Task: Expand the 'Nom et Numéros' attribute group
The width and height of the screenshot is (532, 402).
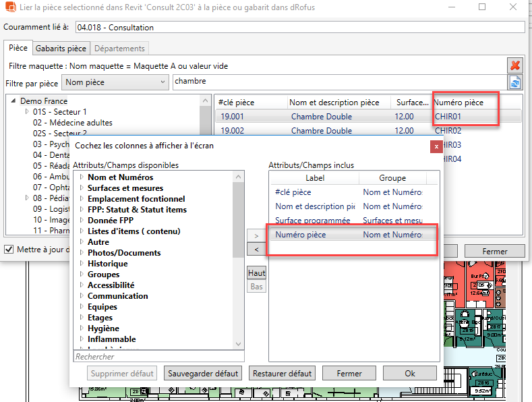Action: (x=82, y=177)
